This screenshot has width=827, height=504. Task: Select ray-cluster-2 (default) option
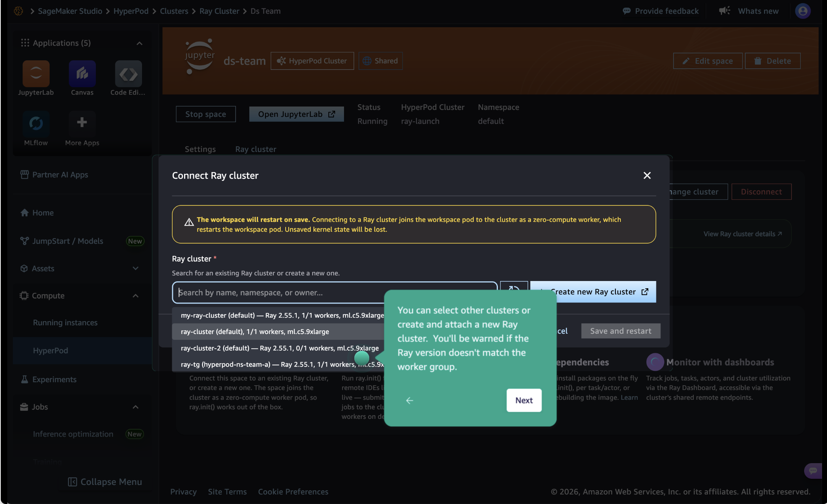(x=278, y=348)
